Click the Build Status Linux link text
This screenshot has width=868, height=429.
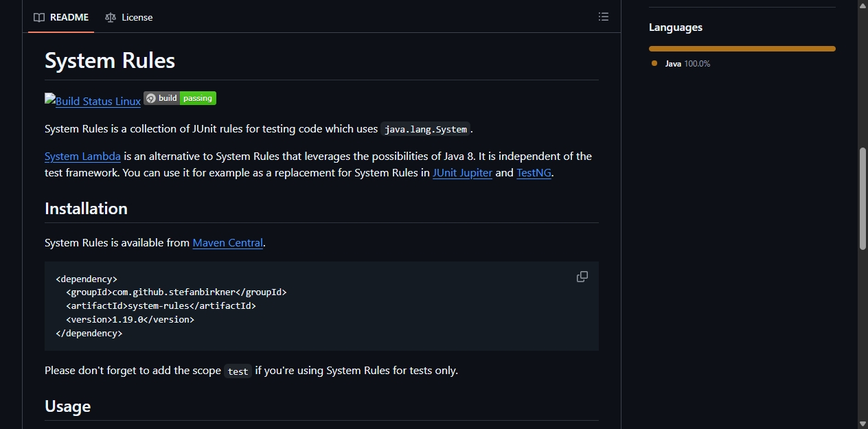[98, 101]
